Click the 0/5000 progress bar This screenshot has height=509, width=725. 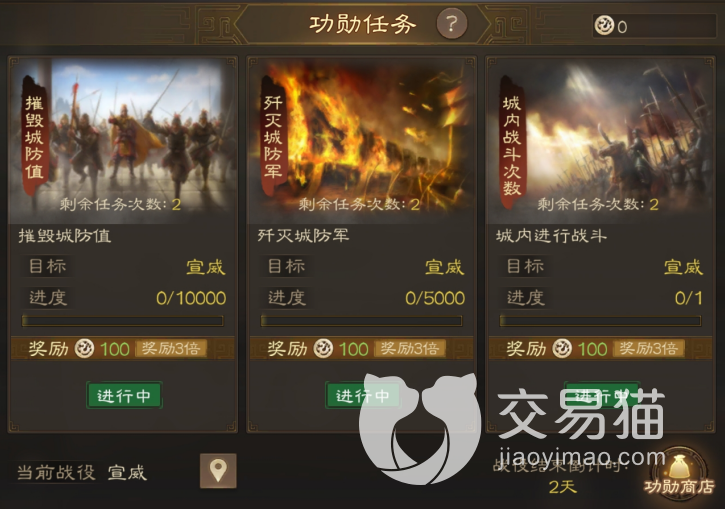coord(362,321)
